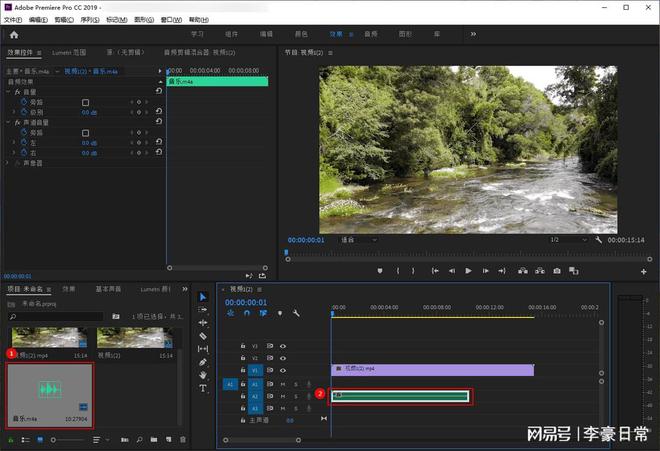Viewport: 660px width, 451px height.
Task: Click the Extract button in Program Monitor
Action: pos(540,271)
